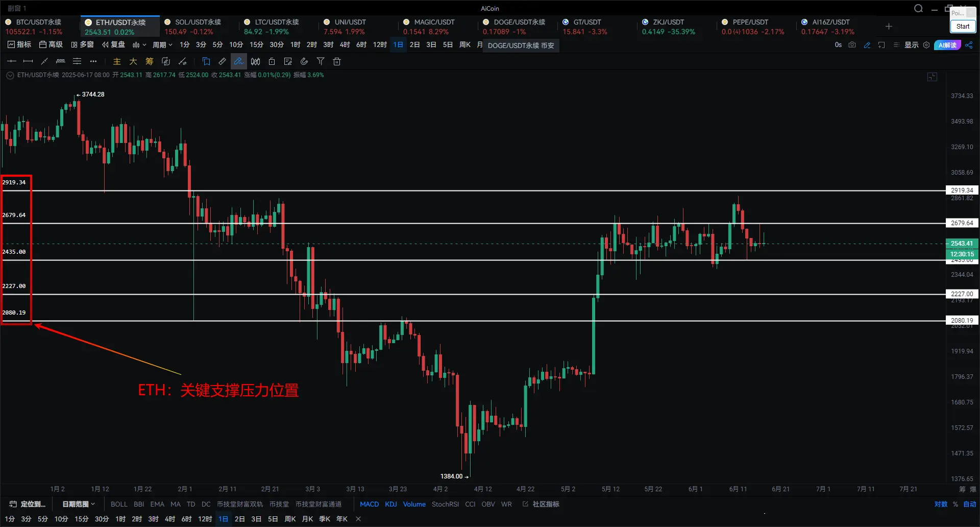The height and width of the screenshot is (527, 980).
Task: Click the add-window square icon
Action: click(x=881, y=45)
